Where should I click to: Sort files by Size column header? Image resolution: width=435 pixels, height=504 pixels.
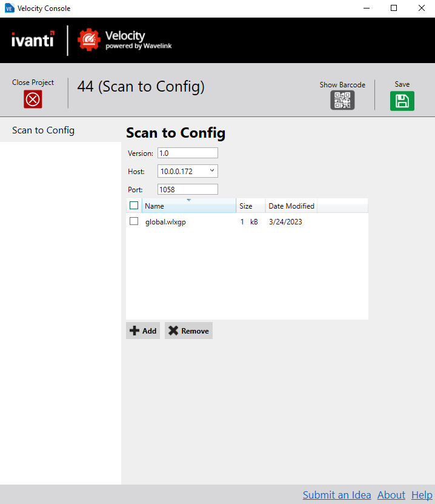[x=250, y=206]
